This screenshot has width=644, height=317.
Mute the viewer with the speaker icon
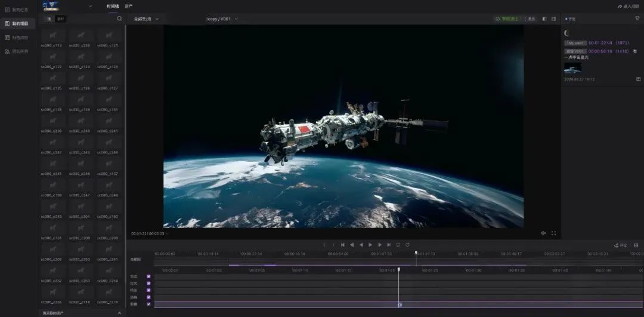[543, 233]
